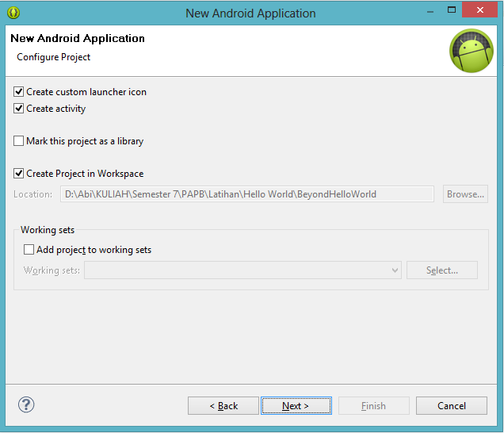
Task: Uncheck Create custom launcher icon
Action: tap(19, 92)
